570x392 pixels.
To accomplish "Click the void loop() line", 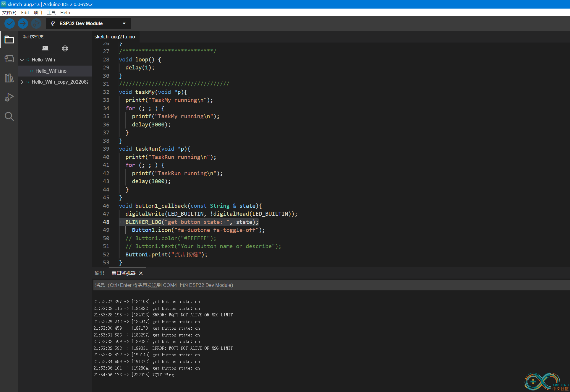I will coord(140,60).
